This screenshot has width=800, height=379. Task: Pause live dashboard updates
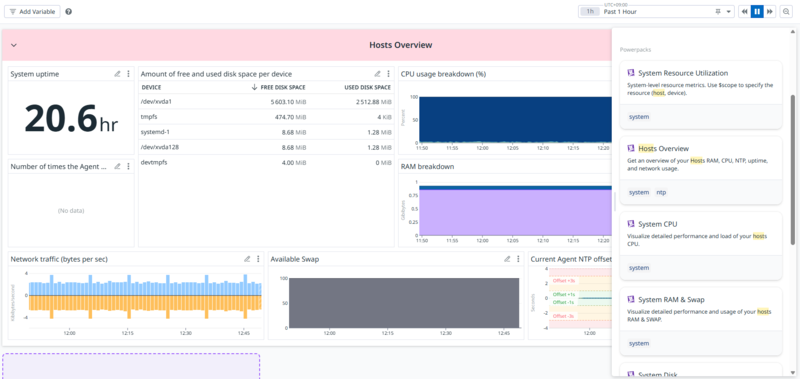click(x=757, y=11)
